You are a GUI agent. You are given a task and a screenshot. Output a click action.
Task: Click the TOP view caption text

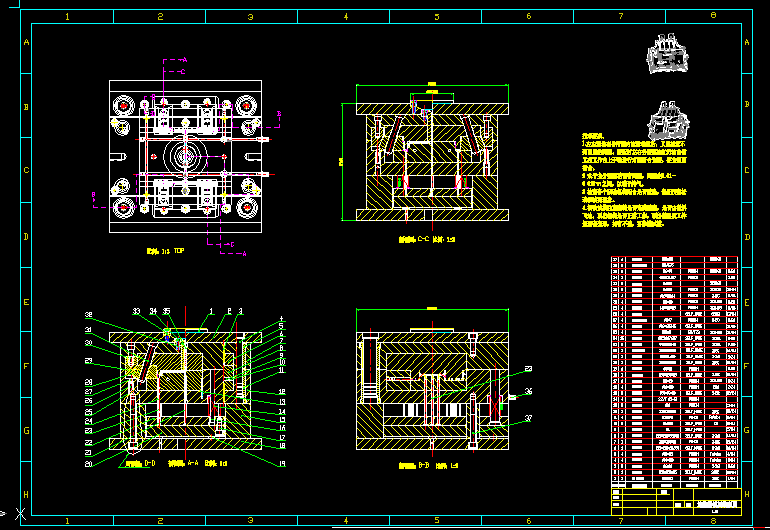pos(165,251)
